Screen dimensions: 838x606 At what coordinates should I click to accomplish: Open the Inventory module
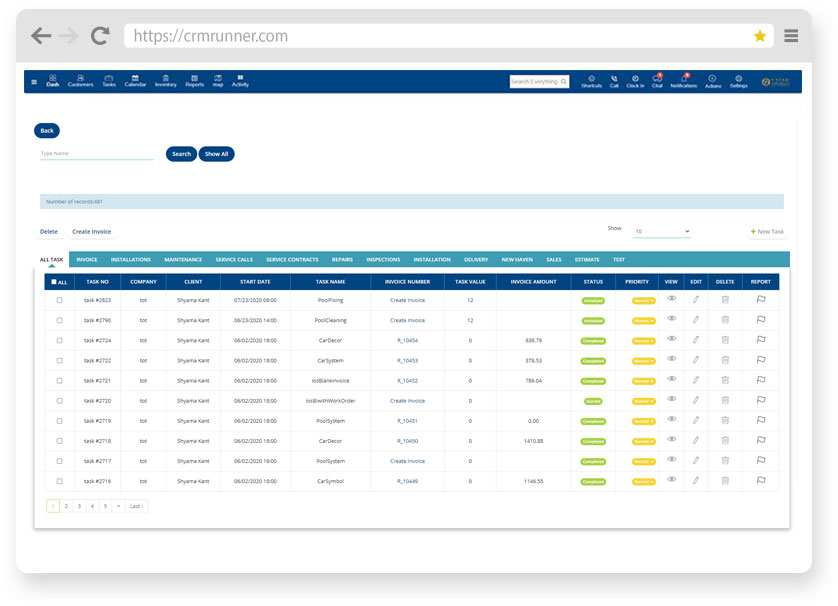166,82
